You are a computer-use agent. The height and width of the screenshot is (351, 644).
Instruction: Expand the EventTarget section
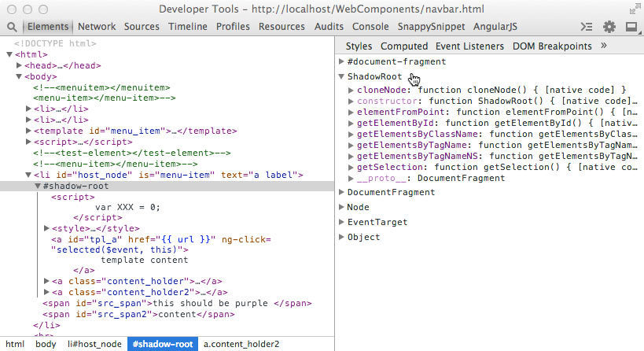click(x=341, y=222)
